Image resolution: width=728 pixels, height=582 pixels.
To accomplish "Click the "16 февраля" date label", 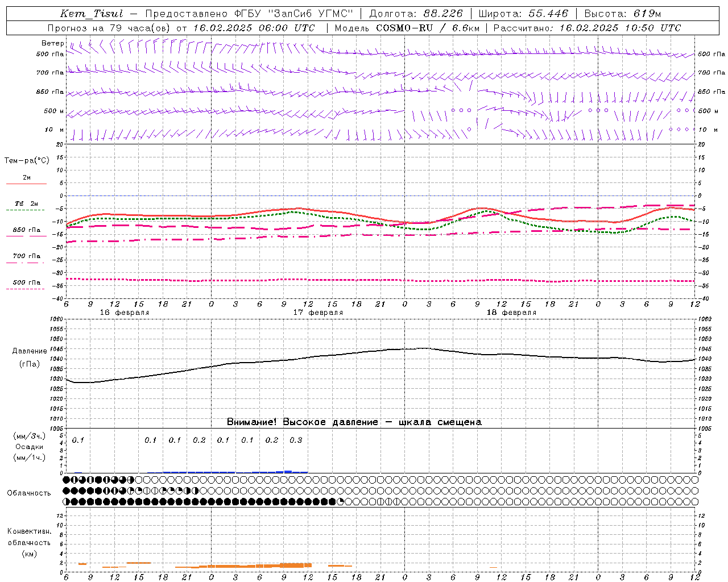I will pyautogui.click(x=124, y=313).
